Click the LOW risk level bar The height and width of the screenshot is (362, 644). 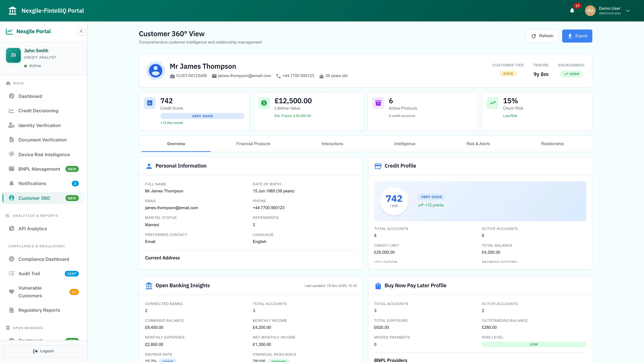point(534,344)
